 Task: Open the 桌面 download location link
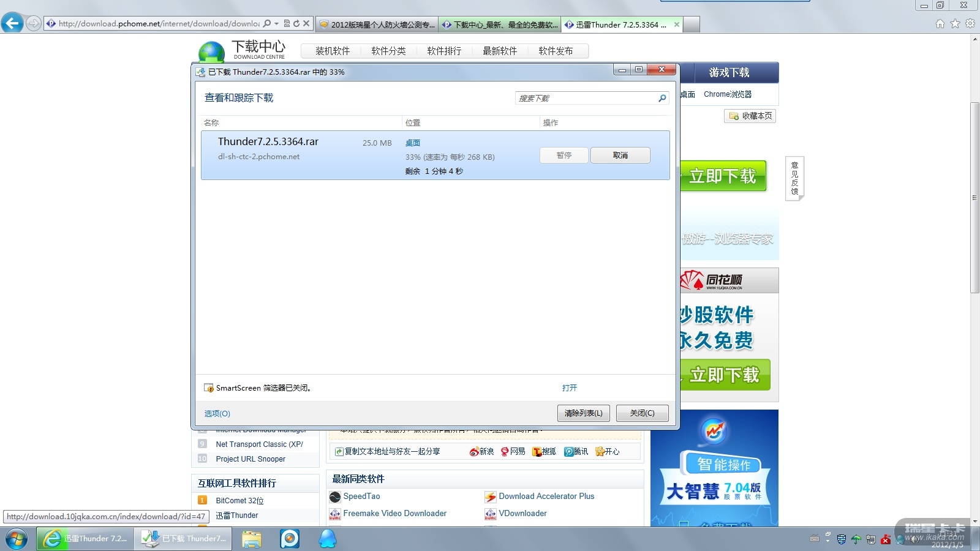tap(413, 143)
